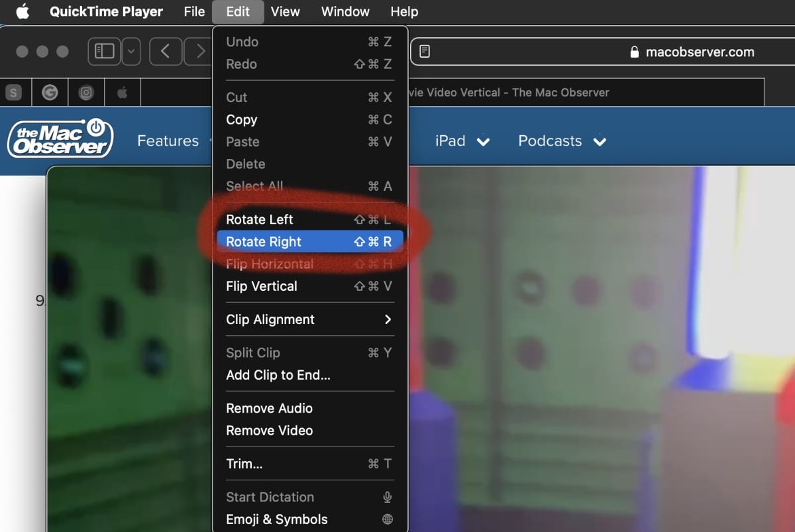Click the reader view icon in address bar
Screen dimensions: 795x532
tap(425, 52)
